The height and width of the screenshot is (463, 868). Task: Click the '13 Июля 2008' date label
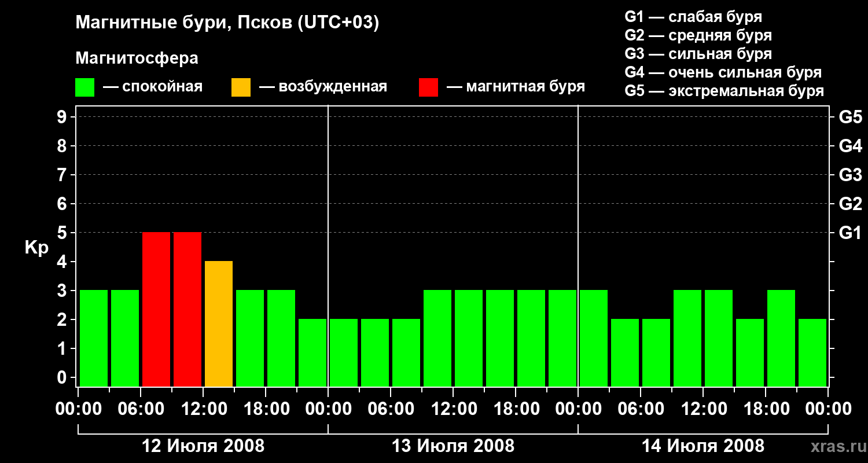click(453, 446)
